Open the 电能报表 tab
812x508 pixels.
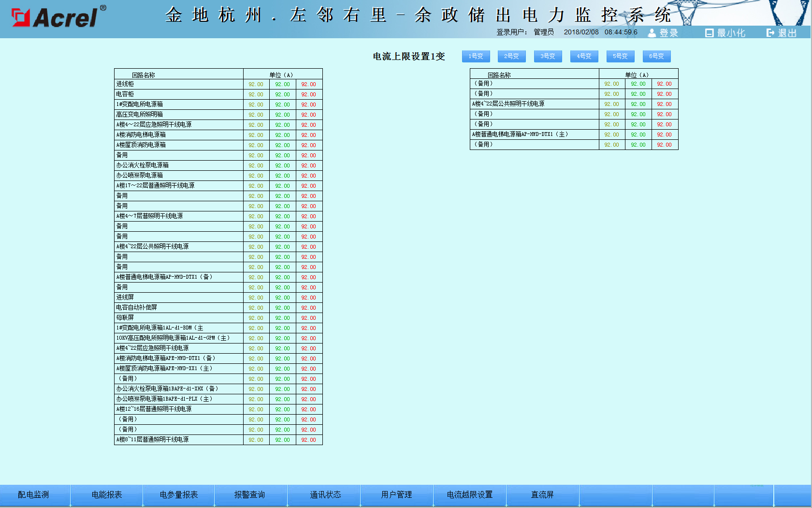107,494
